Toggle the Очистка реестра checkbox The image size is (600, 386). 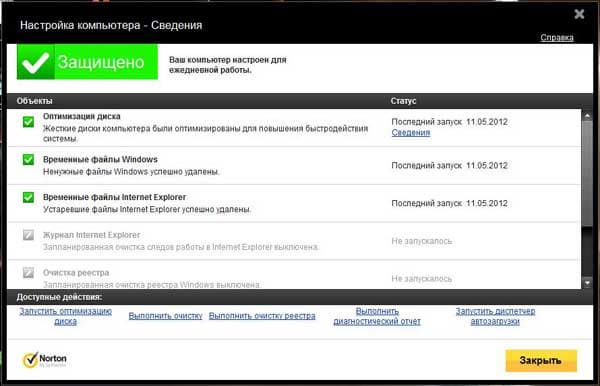(x=28, y=273)
